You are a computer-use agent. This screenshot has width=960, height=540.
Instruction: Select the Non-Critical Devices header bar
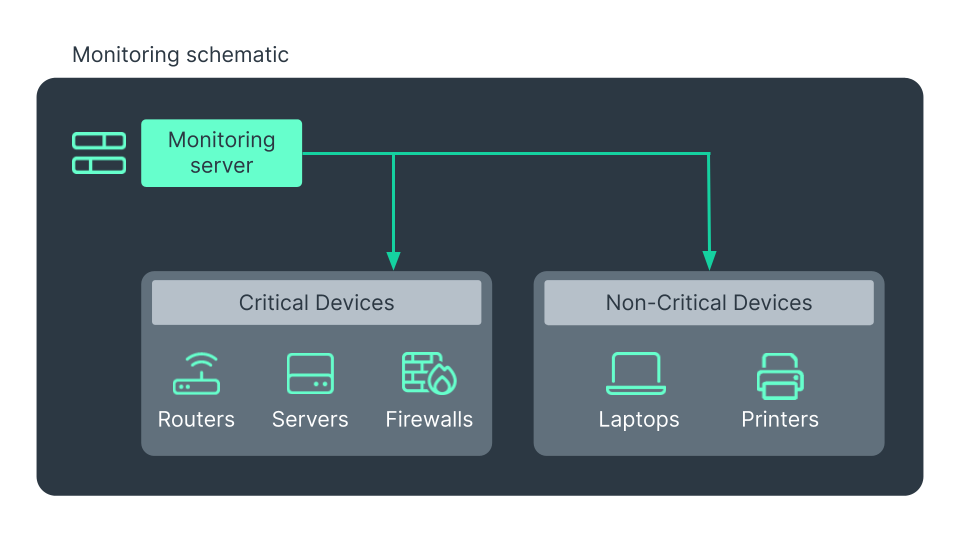708,302
